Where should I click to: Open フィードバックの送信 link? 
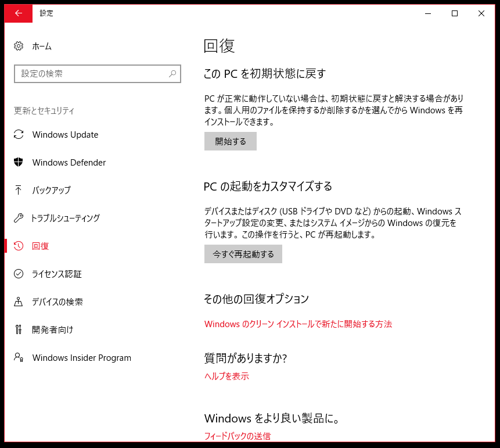pyautogui.click(x=238, y=436)
